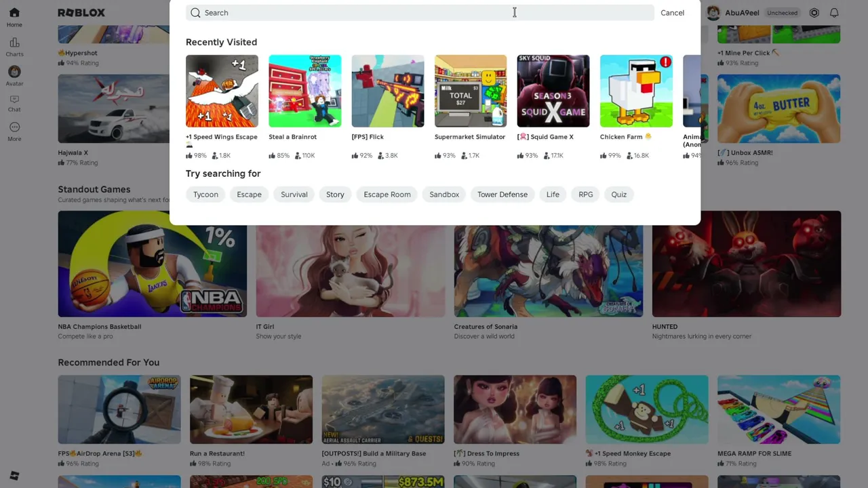The height and width of the screenshot is (488, 868).
Task: Select the Quiz search suggestion
Action: point(619,195)
